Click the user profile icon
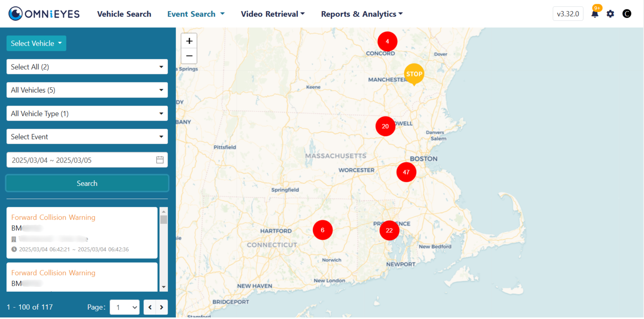Image resolution: width=644 pixels, height=319 pixels. click(627, 14)
